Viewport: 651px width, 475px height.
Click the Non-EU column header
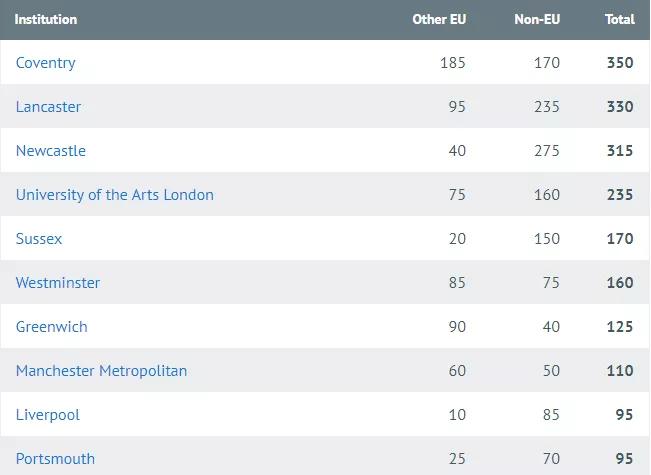(x=537, y=19)
